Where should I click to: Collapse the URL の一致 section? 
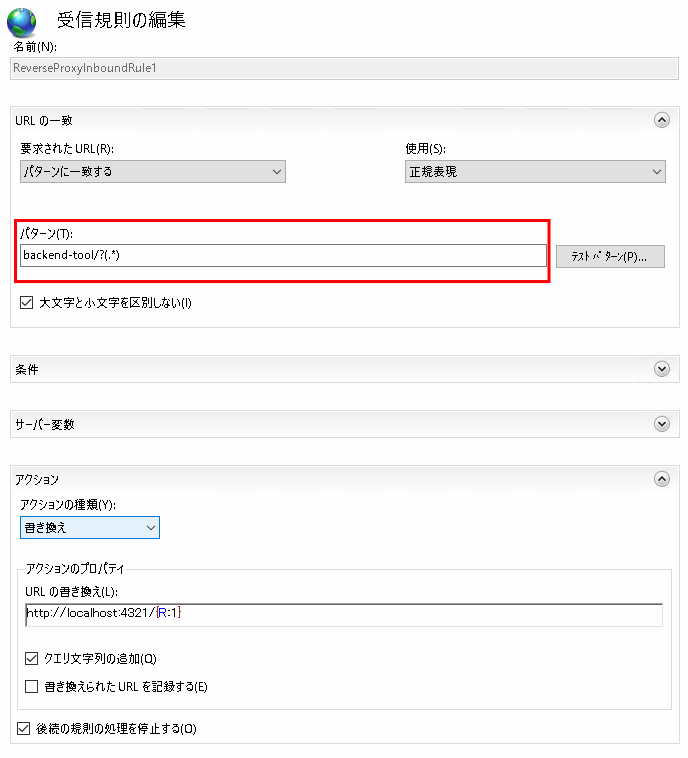(661, 120)
